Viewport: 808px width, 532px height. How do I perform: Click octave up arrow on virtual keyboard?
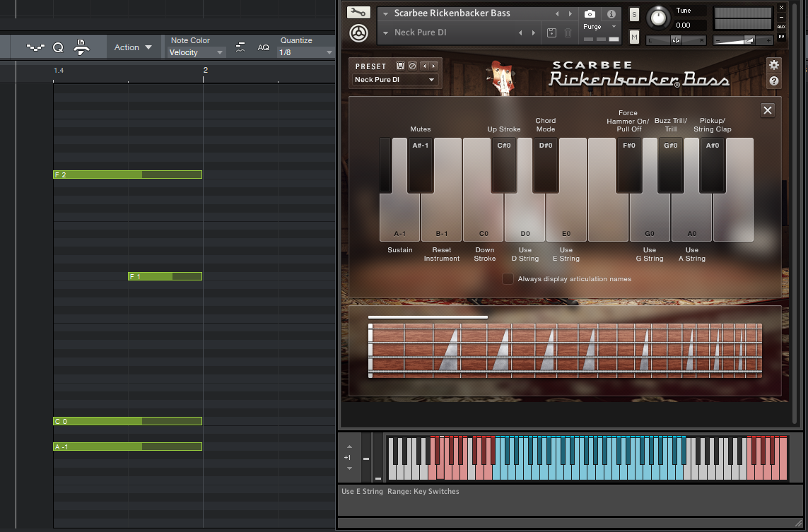click(349, 447)
